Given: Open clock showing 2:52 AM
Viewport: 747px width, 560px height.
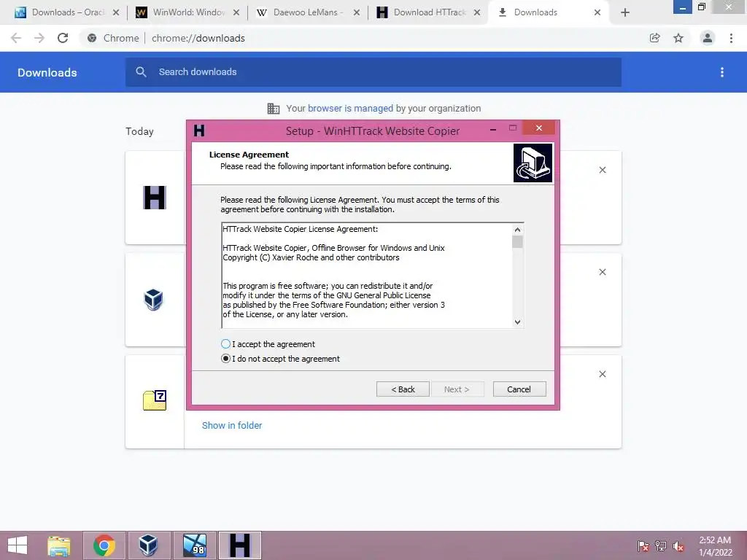Looking at the screenshot, I should coord(715,545).
